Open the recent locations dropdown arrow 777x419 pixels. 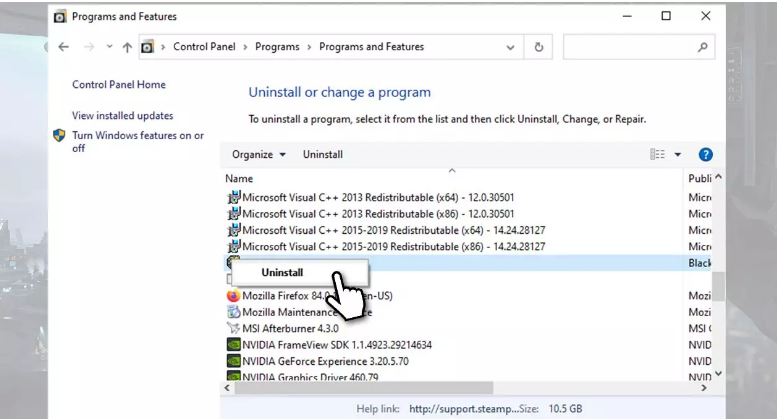click(x=107, y=47)
